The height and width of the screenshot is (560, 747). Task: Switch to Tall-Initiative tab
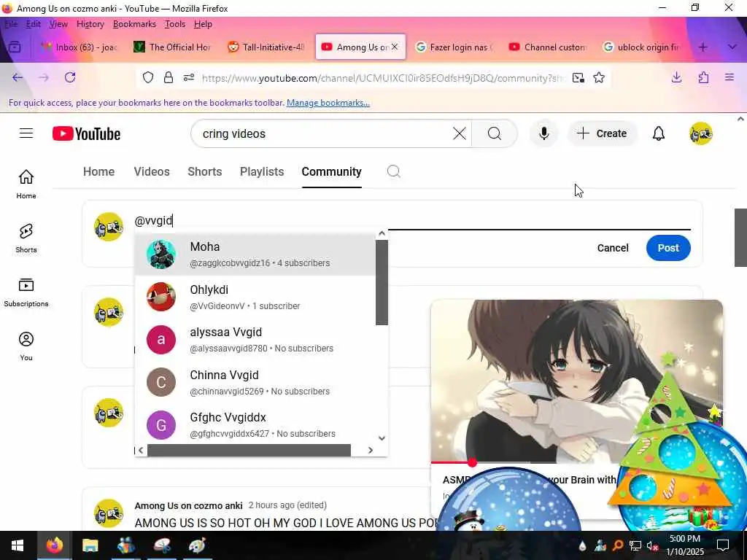[266, 47]
